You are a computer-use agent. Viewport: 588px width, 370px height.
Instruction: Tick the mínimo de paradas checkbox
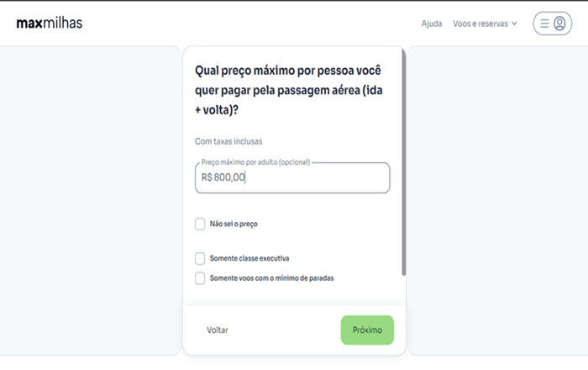tap(200, 277)
